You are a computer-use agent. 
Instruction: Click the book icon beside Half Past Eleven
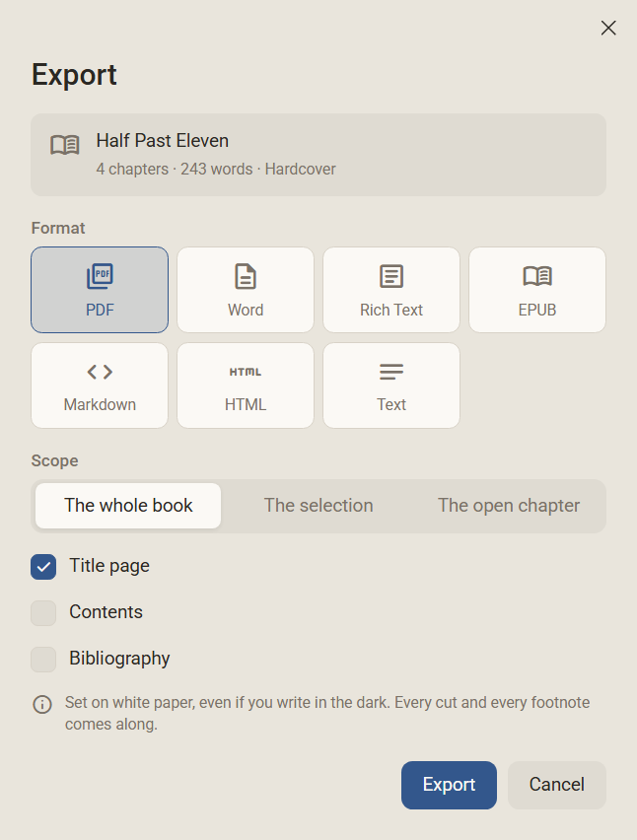point(65,145)
